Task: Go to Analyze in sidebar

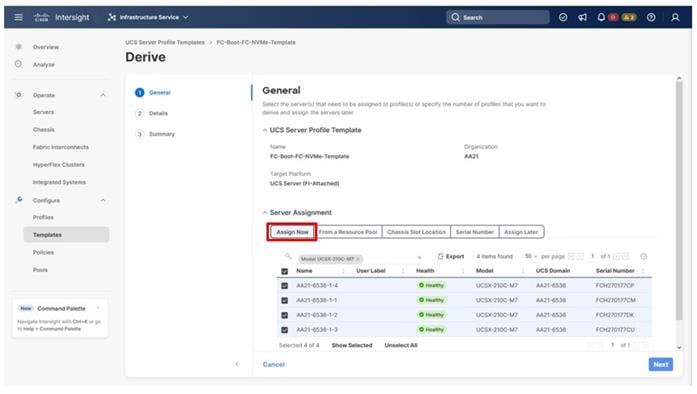Action: (x=44, y=64)
